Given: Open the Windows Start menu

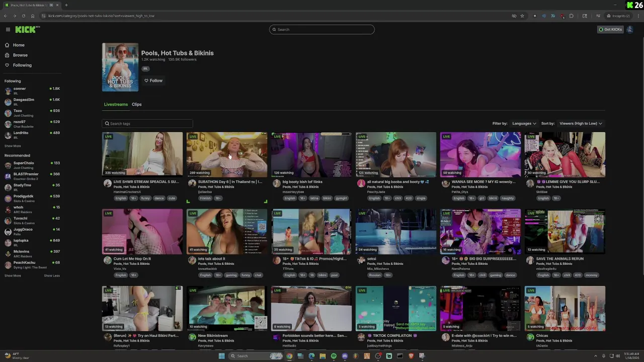Looking at the screenshot, I should point(221,356).
